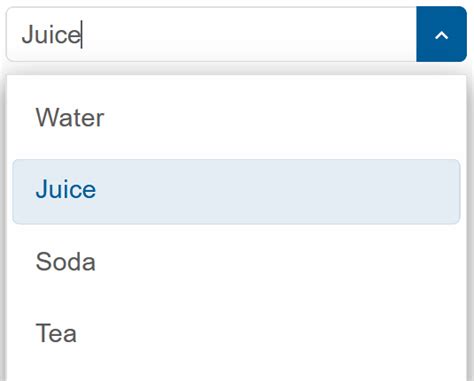
Task: Pick Soda from the list
Action: click(236, 262)
